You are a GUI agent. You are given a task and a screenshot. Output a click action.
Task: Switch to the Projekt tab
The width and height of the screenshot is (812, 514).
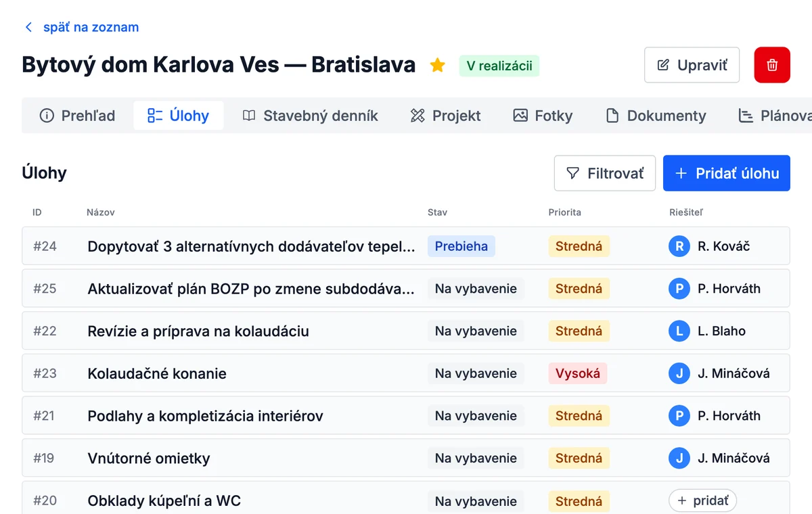point(445,116)
